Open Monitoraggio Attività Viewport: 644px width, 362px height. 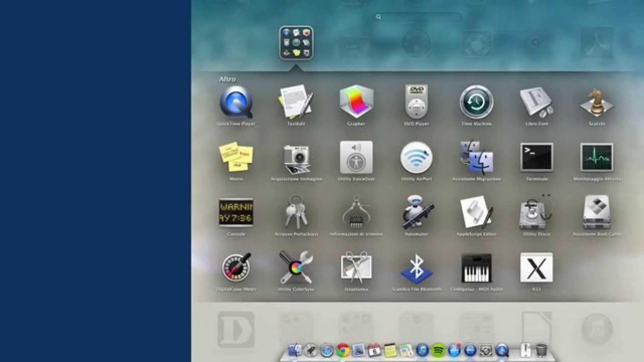coord(597,157)
